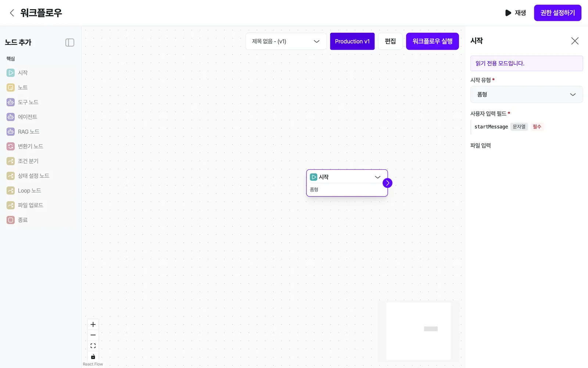Pick the RAG 노드 icon

[x=11, y=132]
